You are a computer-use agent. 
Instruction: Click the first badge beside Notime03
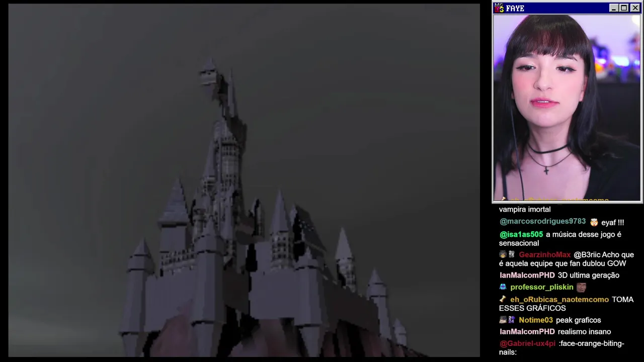(503, 320)
